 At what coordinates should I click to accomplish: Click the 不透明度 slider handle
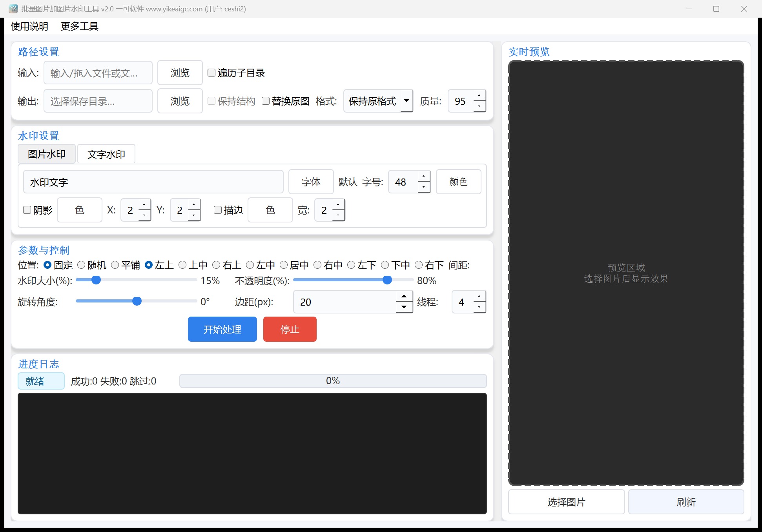(387, 280)
